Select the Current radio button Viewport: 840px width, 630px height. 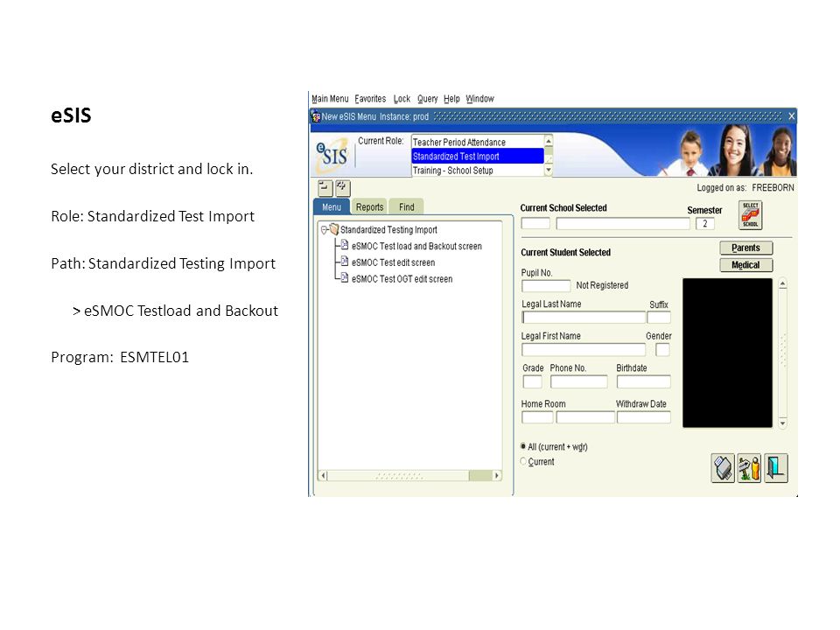pyautogui.click(x=523, y=461)
